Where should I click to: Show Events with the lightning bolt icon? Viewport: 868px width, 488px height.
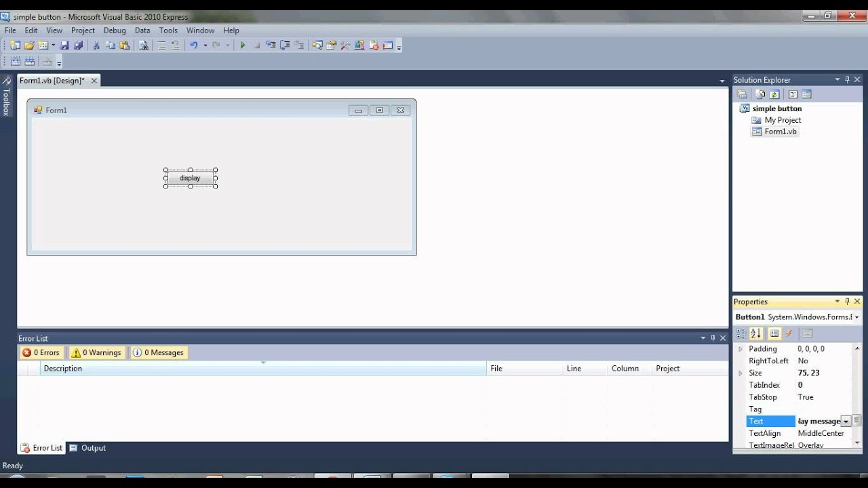point(789,333)
